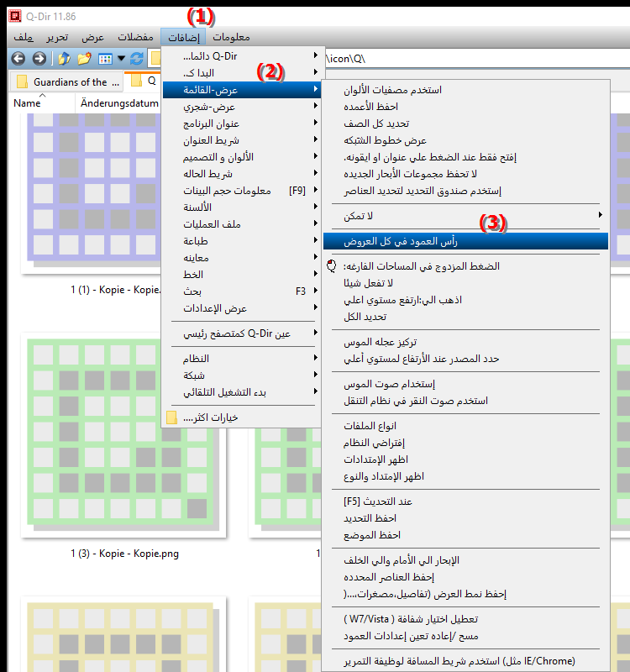
Task: Sort by the Änderungsdatum column header
Action: point(119,103)
